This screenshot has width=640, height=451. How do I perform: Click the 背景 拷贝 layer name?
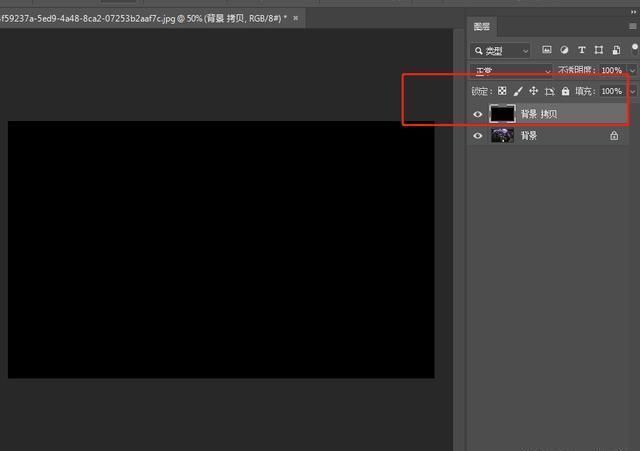pos(539,114)
